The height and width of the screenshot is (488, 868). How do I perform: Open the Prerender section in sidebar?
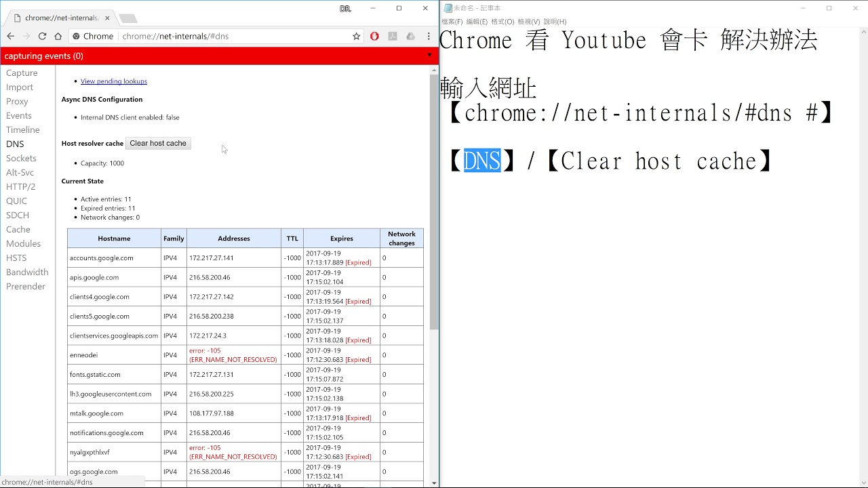pos(26,286)
